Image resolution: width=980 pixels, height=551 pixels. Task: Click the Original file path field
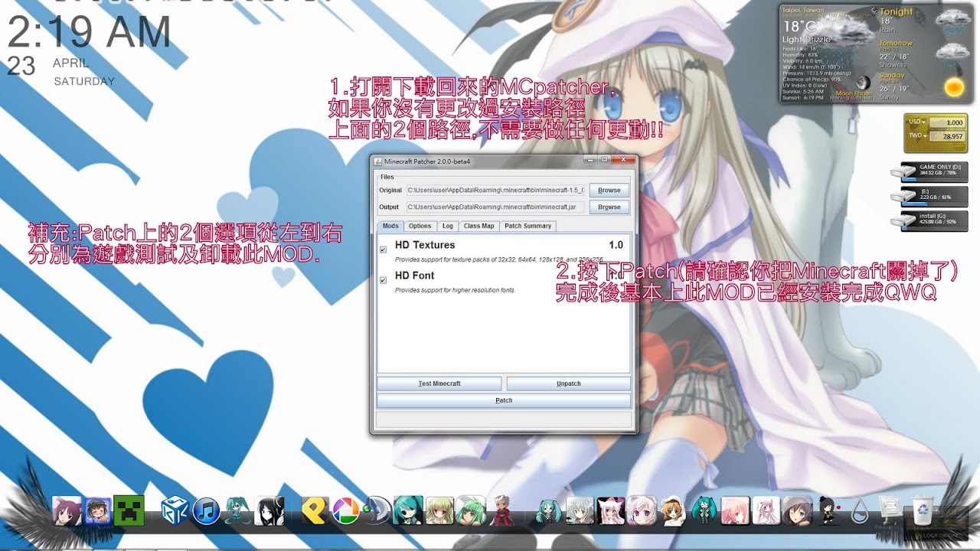tap(495, 190)
